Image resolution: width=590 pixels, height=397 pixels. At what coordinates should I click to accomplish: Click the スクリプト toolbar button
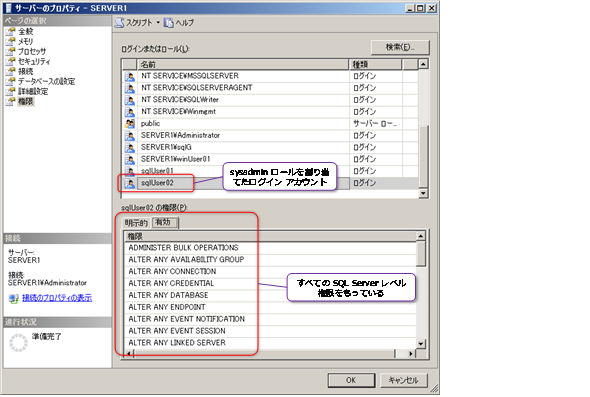pyautogui.click(x=134, y=23)
